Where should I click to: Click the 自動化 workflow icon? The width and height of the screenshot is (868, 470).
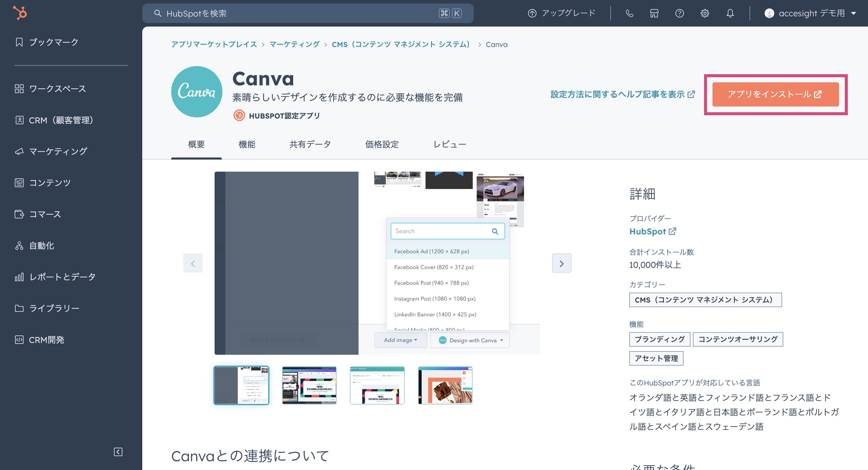pos(19,246)
